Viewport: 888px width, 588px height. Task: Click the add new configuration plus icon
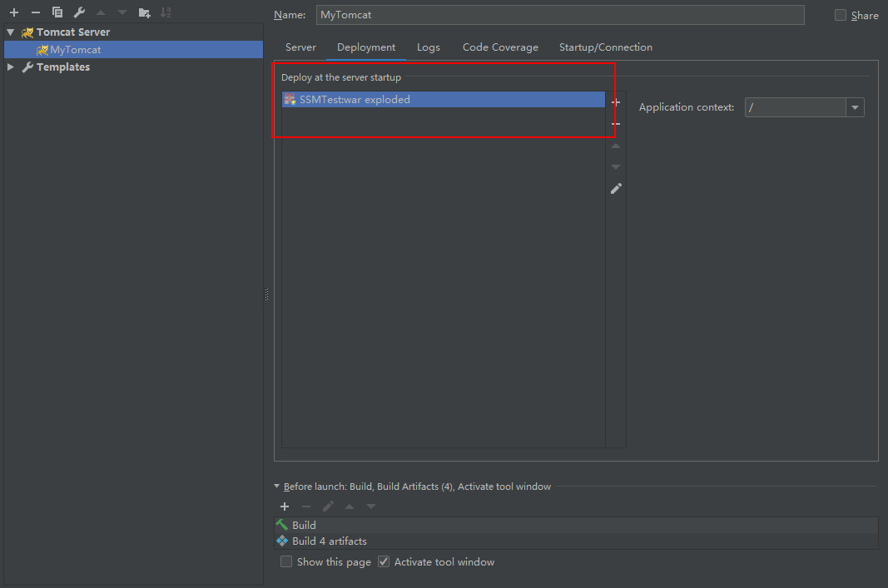pos(13,12)
